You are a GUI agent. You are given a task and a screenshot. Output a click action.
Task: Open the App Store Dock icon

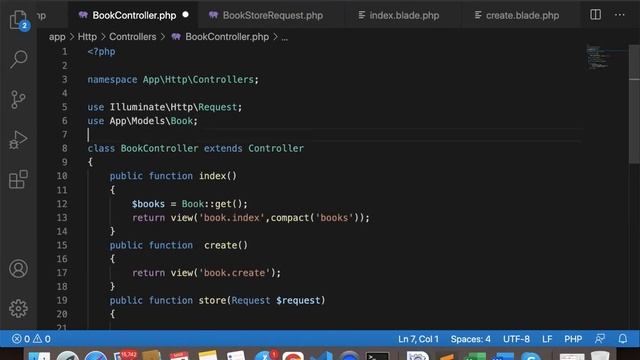(x=264, y=356)
